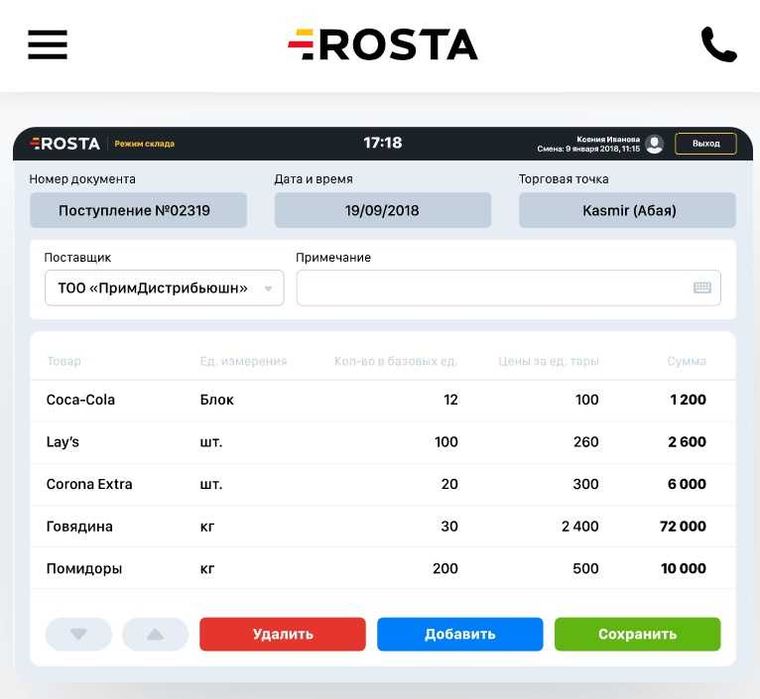Viewport: 760px width, 699px height.
Task: Click the keyboard icon in Примечание field
Action: point(702,288)
